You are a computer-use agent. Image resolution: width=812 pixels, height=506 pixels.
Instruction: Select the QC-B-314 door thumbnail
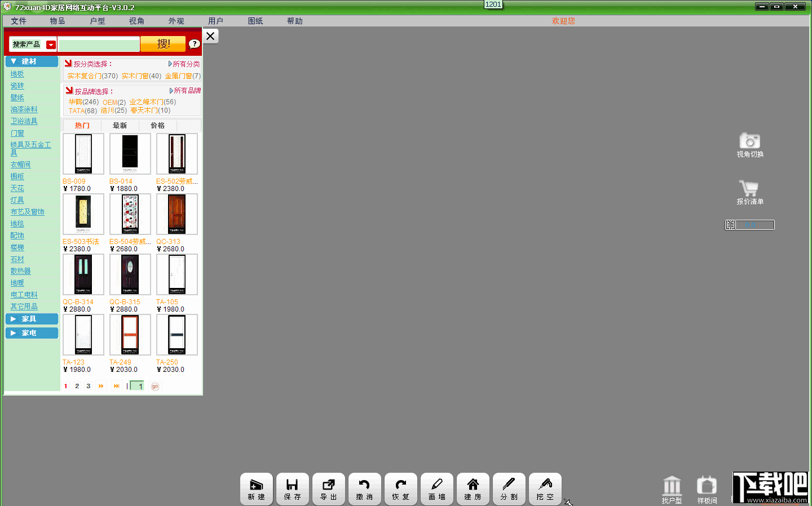click(x=83, y=274)
